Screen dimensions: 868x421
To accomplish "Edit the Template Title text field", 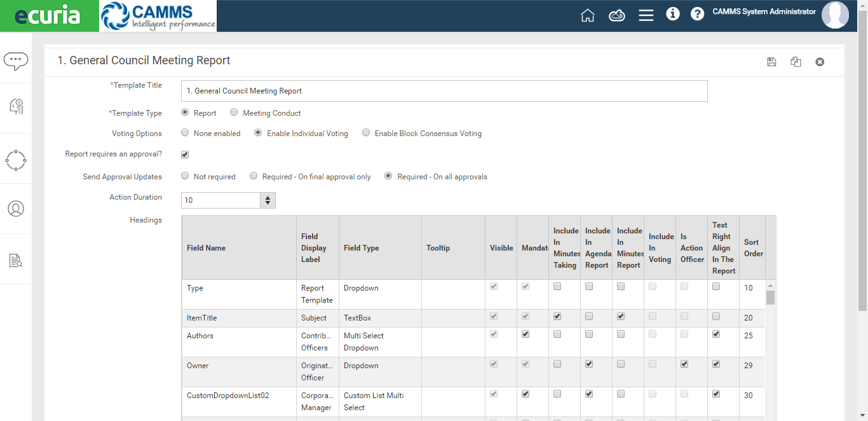I will coord(444,91).
